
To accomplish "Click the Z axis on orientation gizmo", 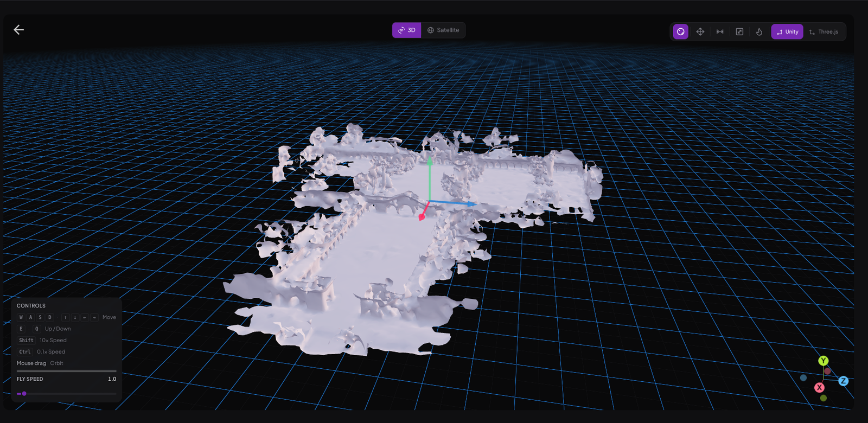I will coord(843,381).
